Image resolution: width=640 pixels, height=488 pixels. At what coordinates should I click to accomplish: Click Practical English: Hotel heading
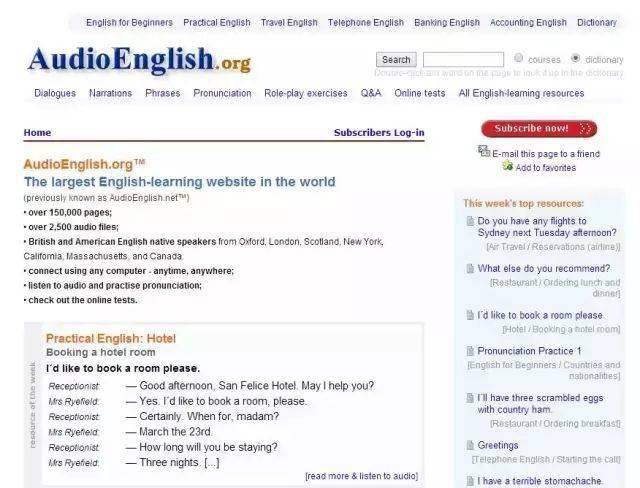click(111, 338)
